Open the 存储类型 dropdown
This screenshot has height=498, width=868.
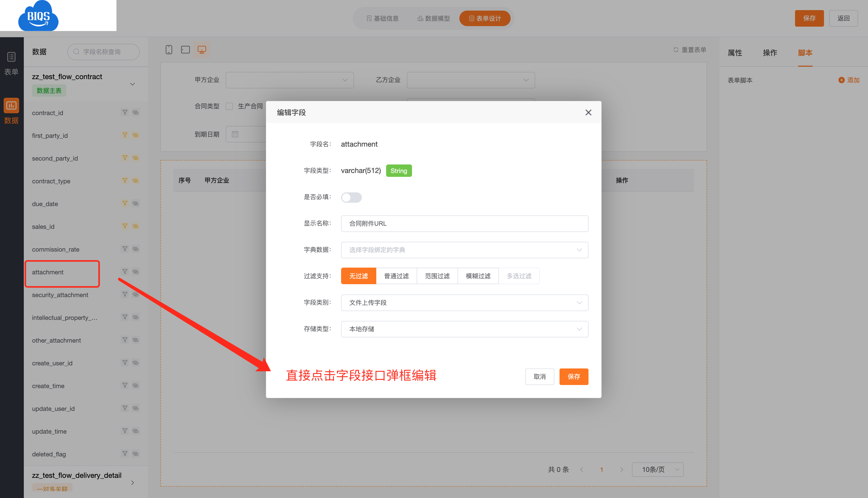465,329
